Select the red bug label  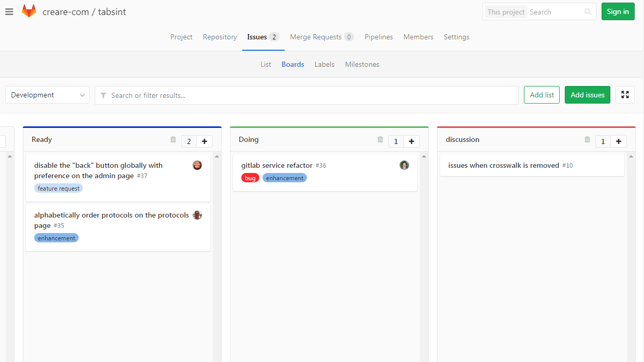pyautogui.click(x=250, y=178)
